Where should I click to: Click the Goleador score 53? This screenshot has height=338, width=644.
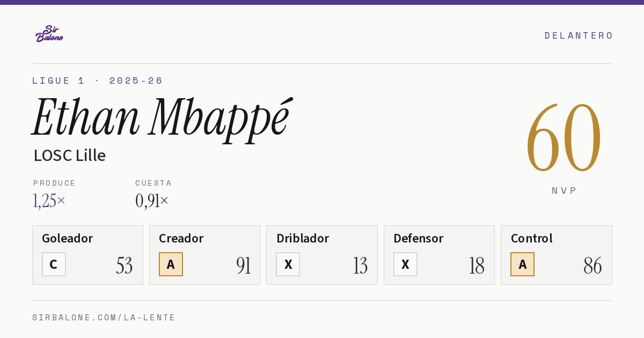(125, 266)
